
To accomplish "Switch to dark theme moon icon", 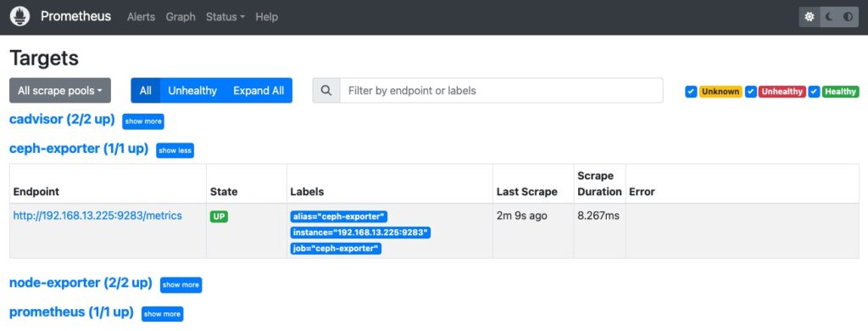I will point(829,17).
